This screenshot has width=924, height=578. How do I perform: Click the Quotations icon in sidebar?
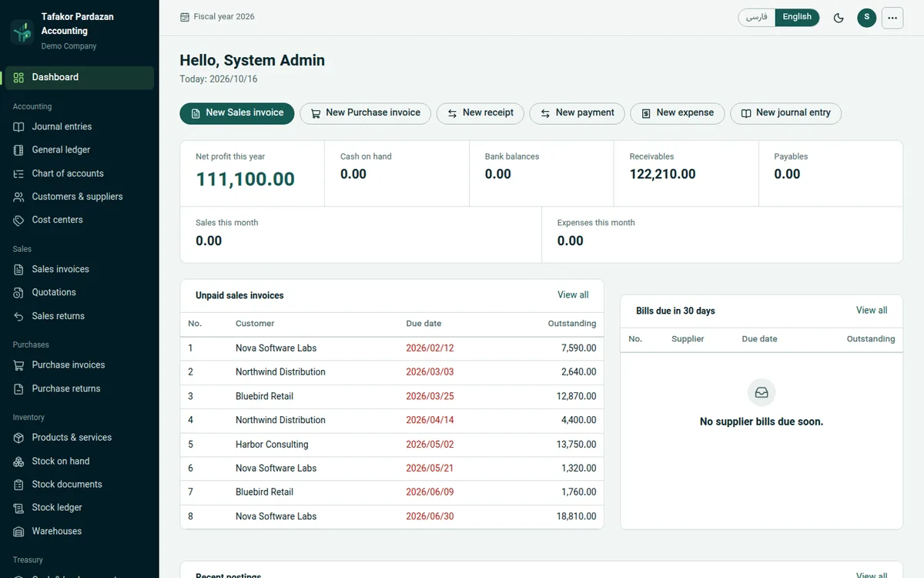(18, 293)
